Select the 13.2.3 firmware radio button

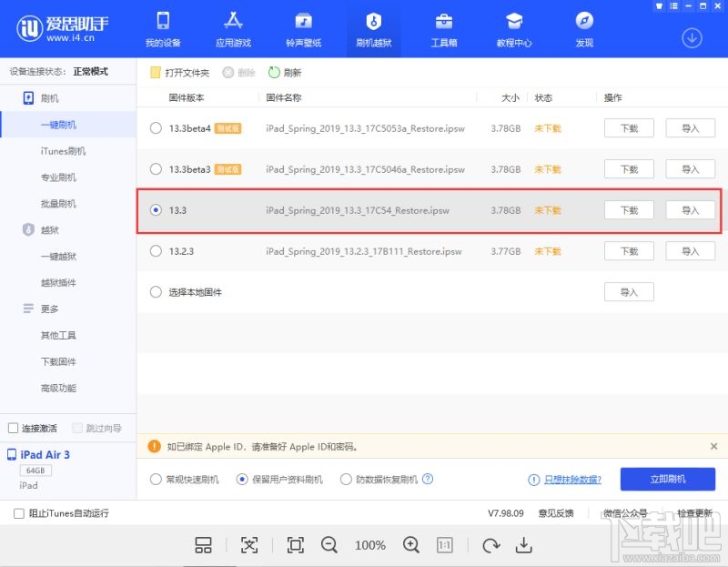[x=156, y=251]
